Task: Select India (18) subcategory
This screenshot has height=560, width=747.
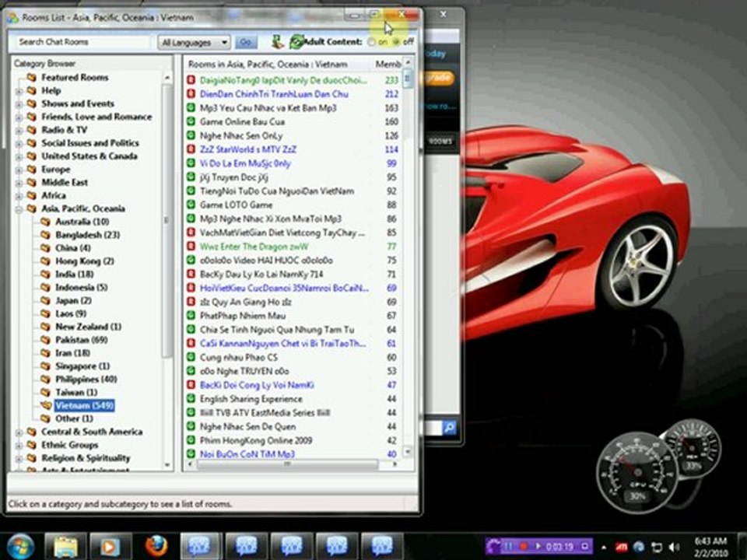Action: point(75,274)
